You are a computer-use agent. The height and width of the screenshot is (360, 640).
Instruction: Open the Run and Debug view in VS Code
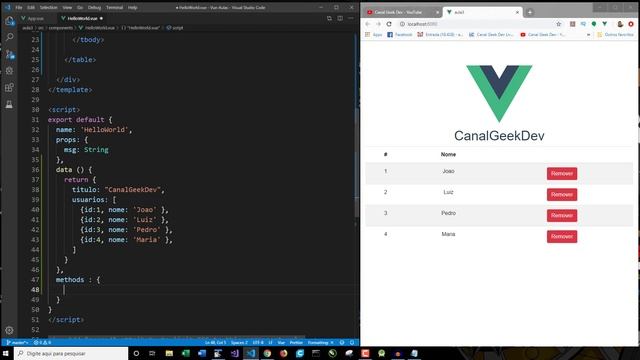click(x=9, y=71)
